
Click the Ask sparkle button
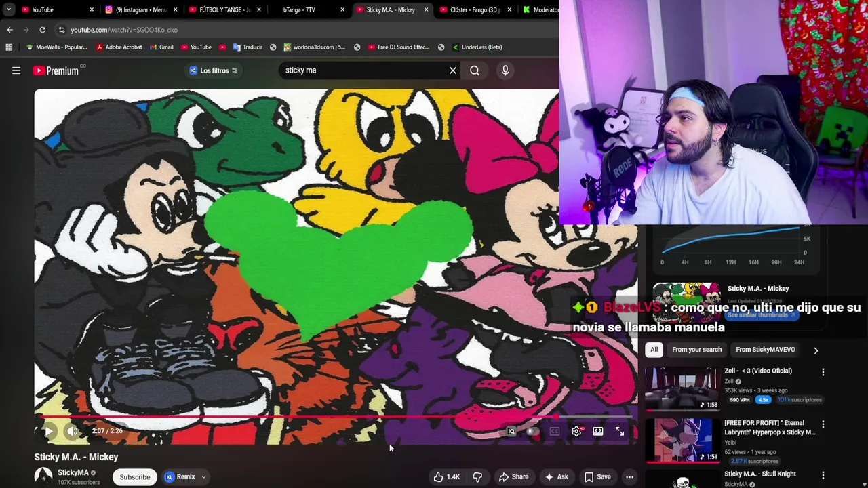[556, 476]
